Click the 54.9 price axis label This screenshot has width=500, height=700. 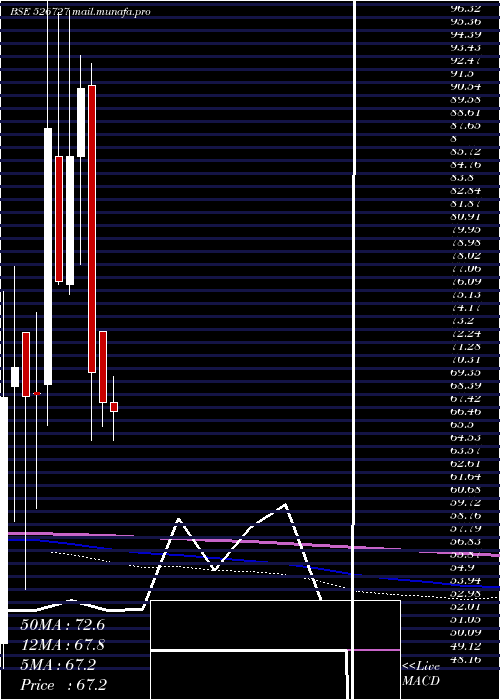(x=462, y=568)
